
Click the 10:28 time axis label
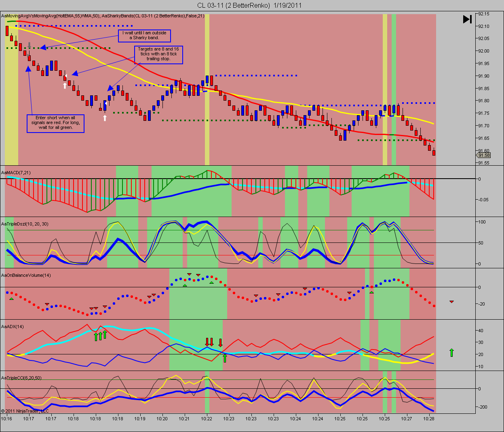tap(429, 419)
